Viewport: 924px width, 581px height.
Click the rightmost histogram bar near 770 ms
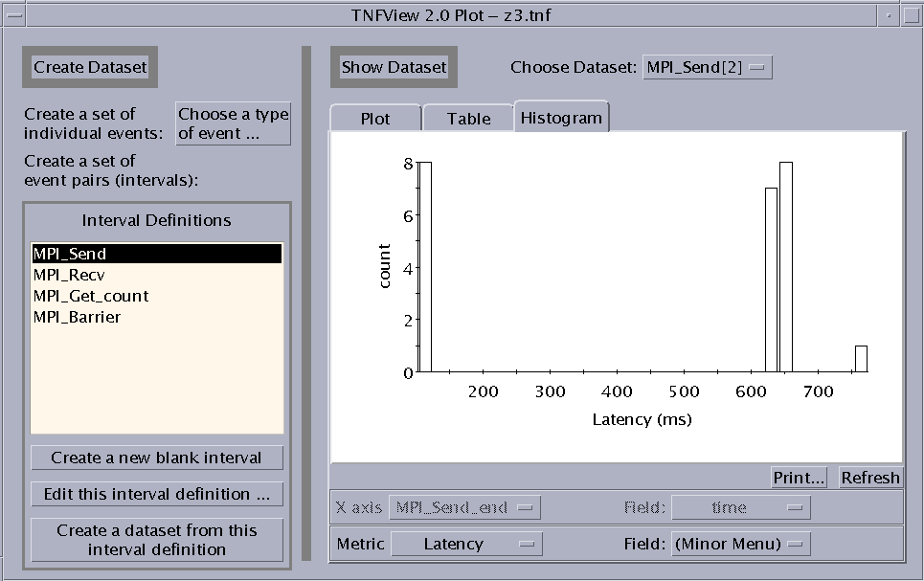861,359
